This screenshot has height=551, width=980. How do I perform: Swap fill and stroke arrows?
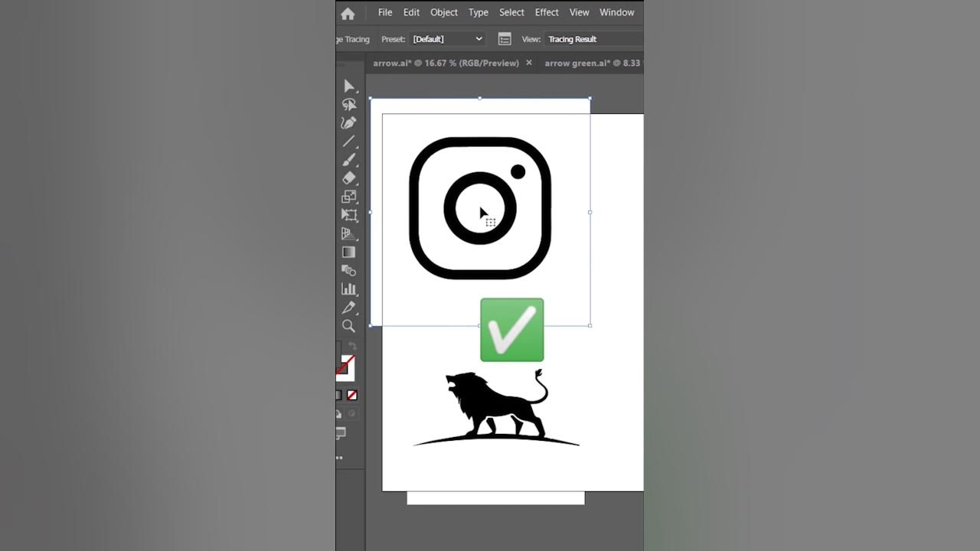click(x=352, y=346)
